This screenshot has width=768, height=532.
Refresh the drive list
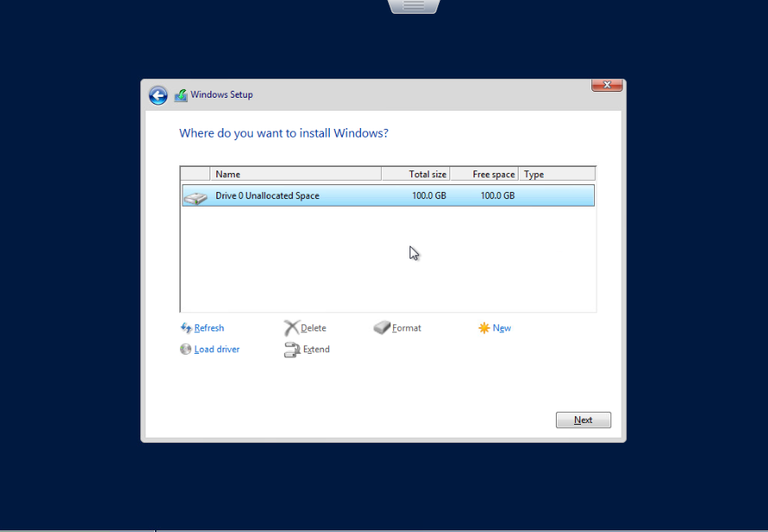(x=209, y=328)
